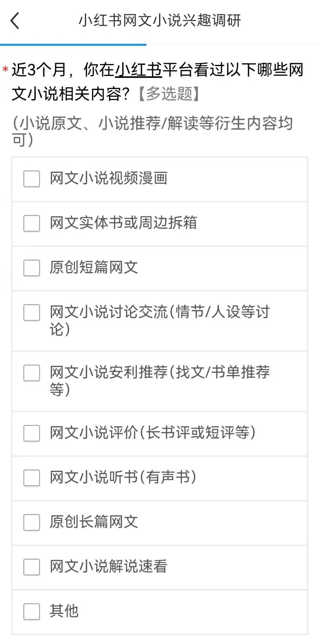320x644 pixels.
Task: Click the blue survey progress bar
Action: [73, 45]
